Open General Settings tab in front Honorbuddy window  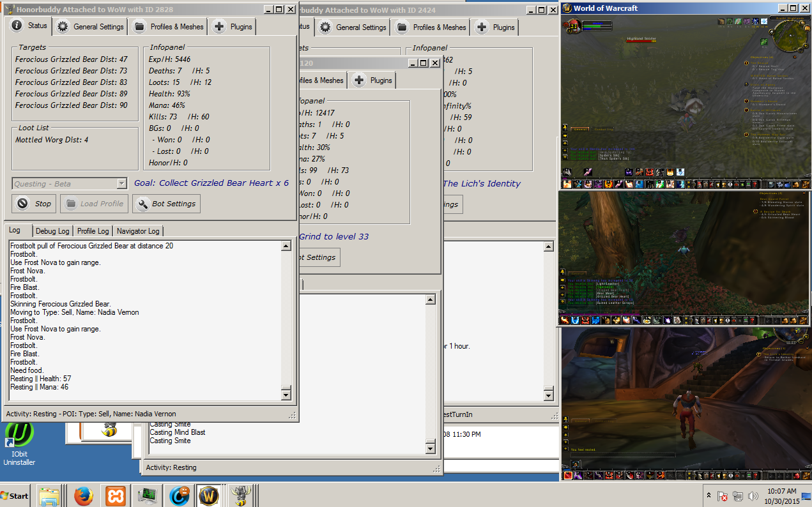[91, 27]
